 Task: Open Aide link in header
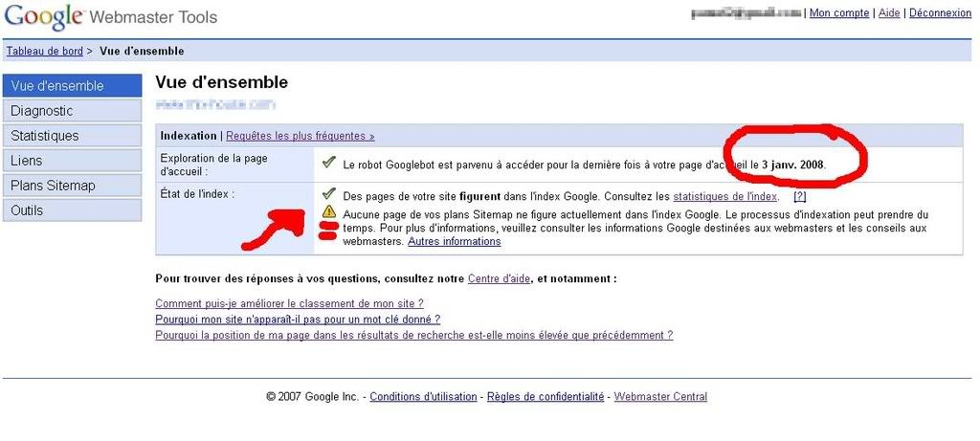[x=889, y=12]
